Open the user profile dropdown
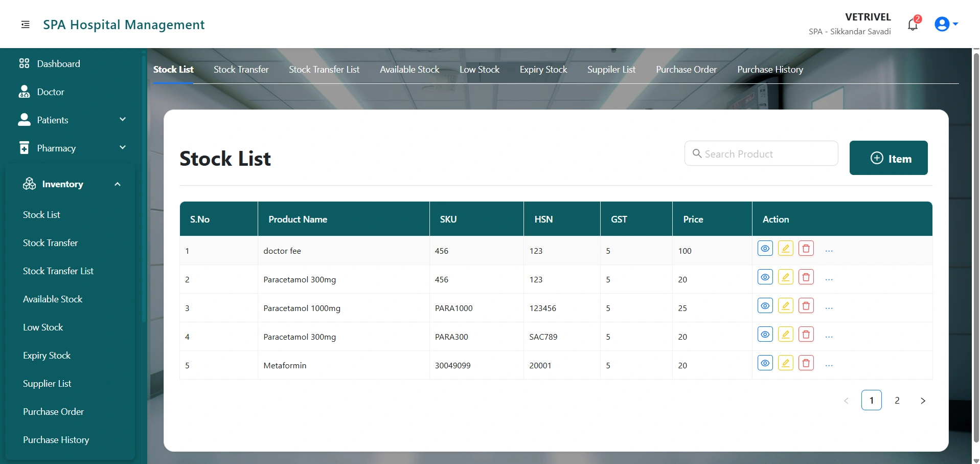The width and height of the screenshot is (980, 464). click(x=945, y=24)
